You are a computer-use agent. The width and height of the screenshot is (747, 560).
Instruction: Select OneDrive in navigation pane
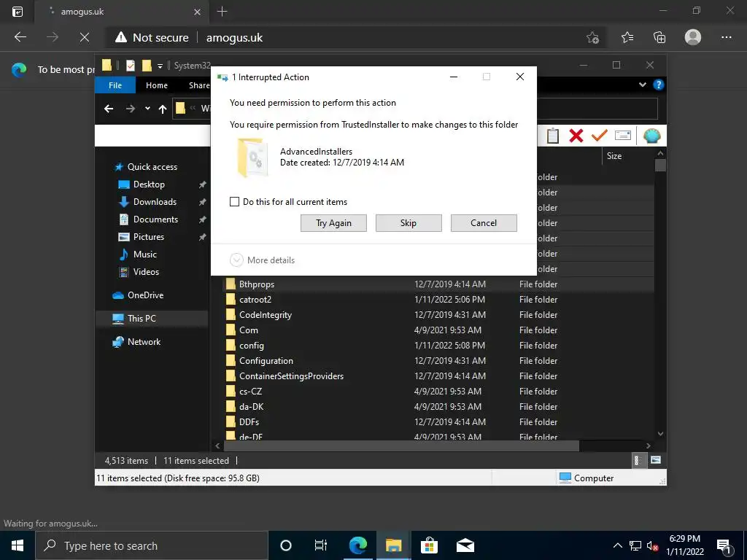pos(145,295)
